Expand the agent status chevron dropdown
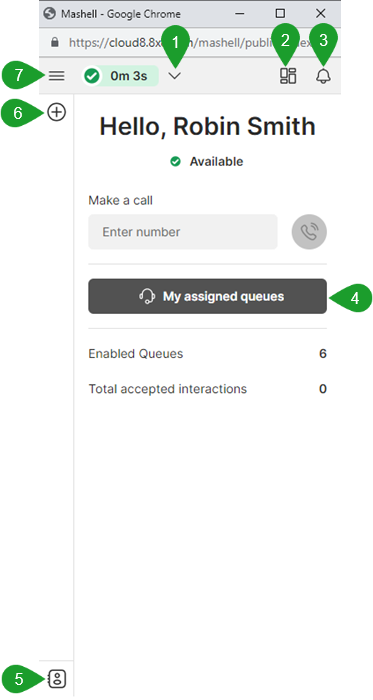This screenshot has width=373, height=700. pos(175,76)
